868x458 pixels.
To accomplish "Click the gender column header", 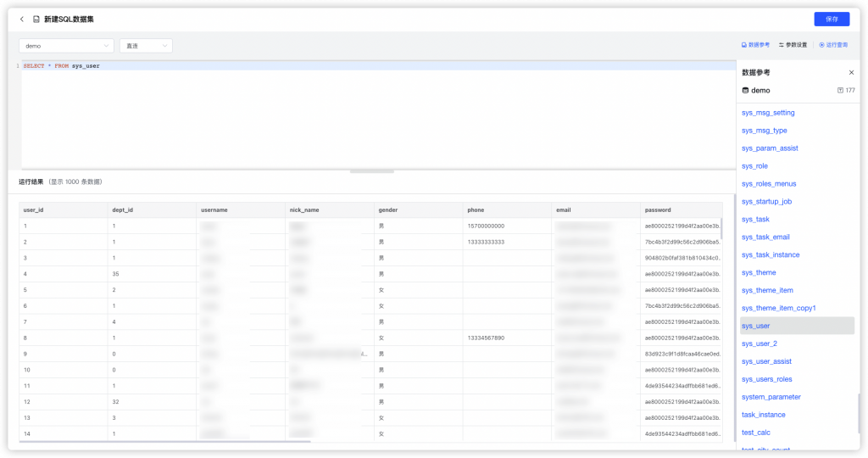I will tap(419, 209).
